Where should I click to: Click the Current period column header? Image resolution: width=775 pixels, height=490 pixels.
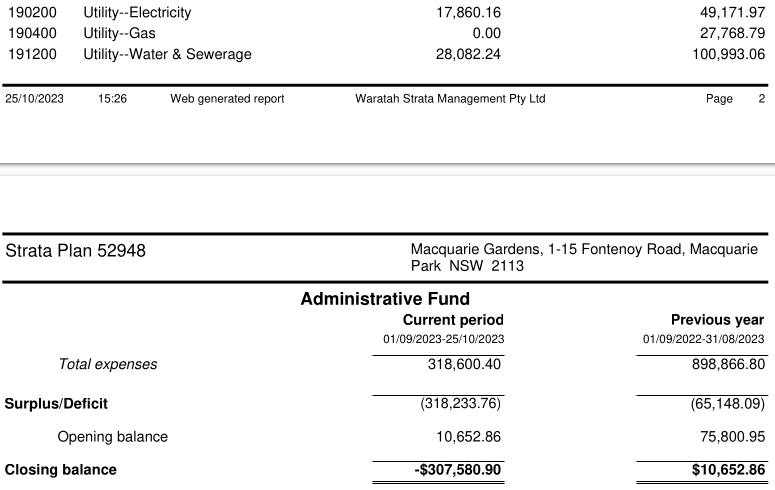tap(453, 320)
